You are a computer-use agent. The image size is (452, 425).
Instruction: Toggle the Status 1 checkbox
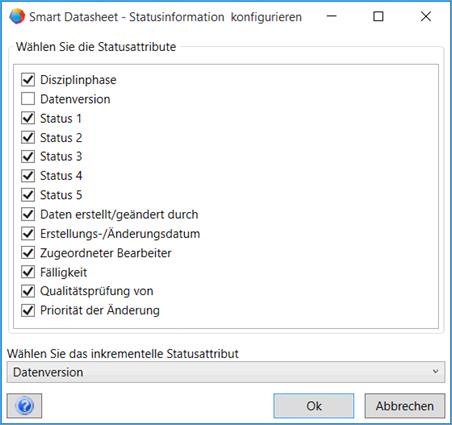pos(28,118)
